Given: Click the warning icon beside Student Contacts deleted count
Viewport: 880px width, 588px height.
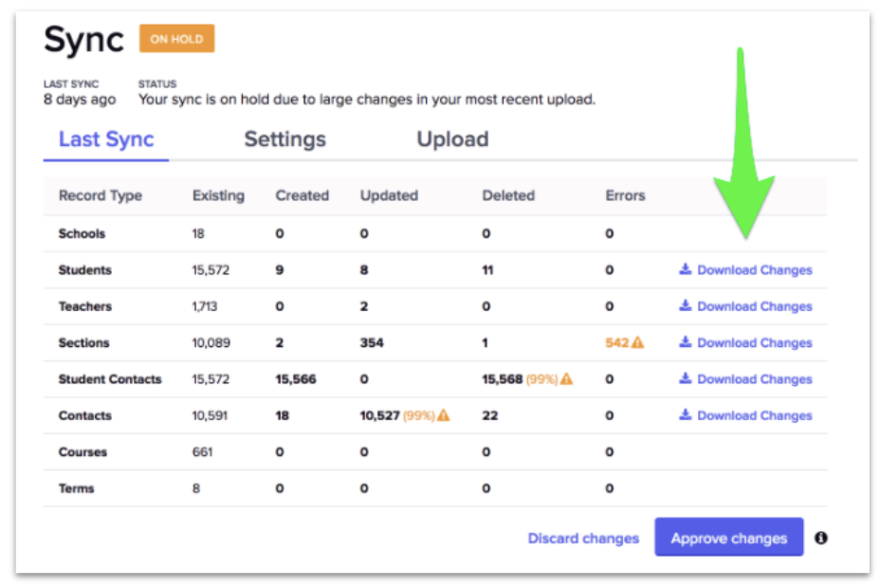Looking at the screenshot, I should click(565, 378).
